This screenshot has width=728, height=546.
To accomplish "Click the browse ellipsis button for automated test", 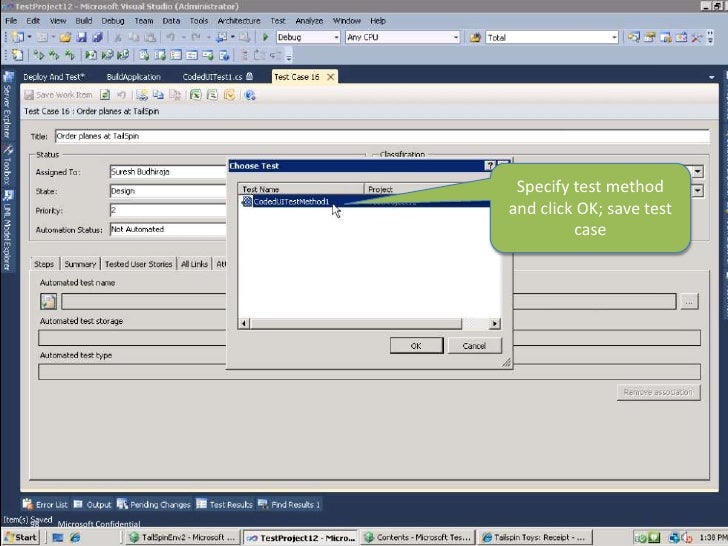I will (x=689, y=302).
